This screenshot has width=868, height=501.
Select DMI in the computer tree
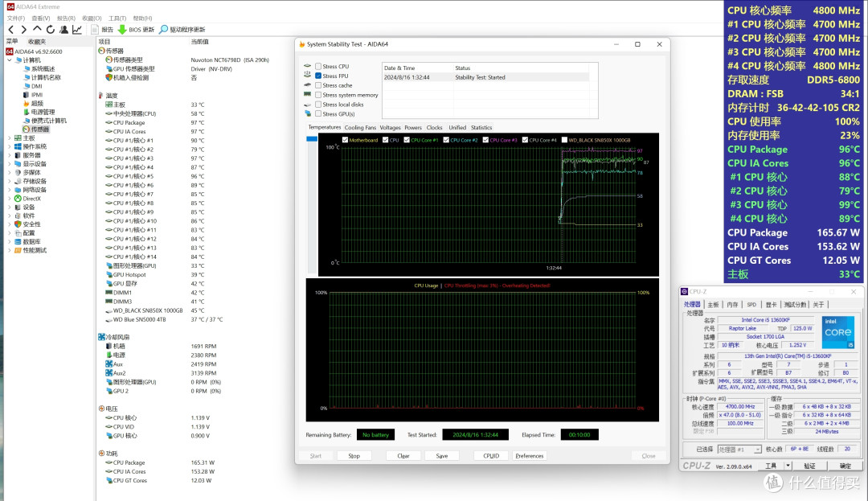[x=33, y=86]
